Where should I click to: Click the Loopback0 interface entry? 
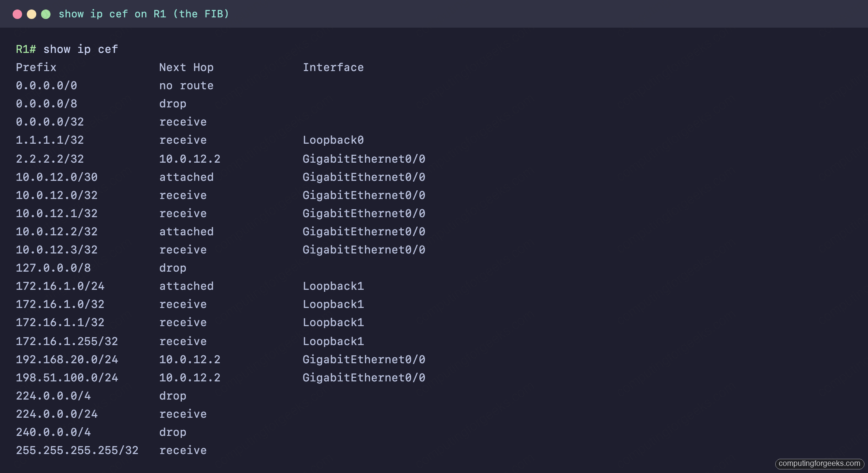click(x=333, y=140)
